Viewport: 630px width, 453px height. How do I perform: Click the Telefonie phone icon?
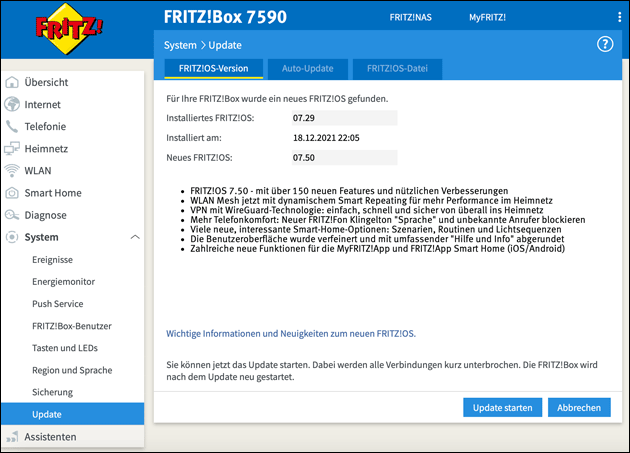12,127
